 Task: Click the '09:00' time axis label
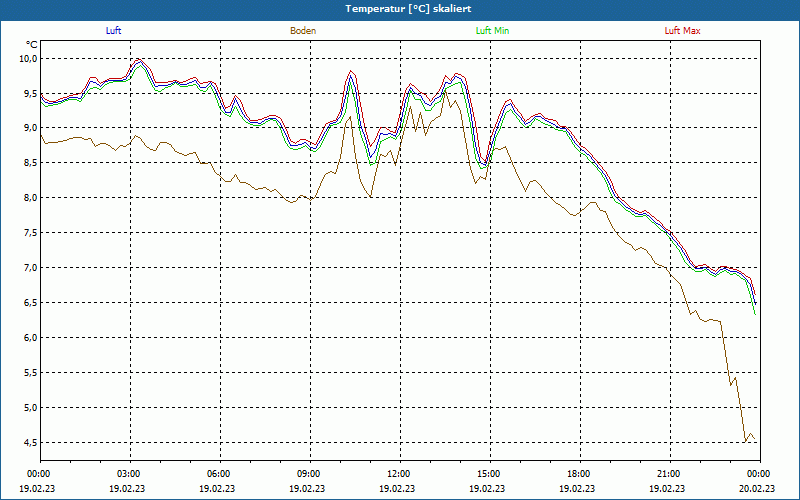tap(310, 474)
